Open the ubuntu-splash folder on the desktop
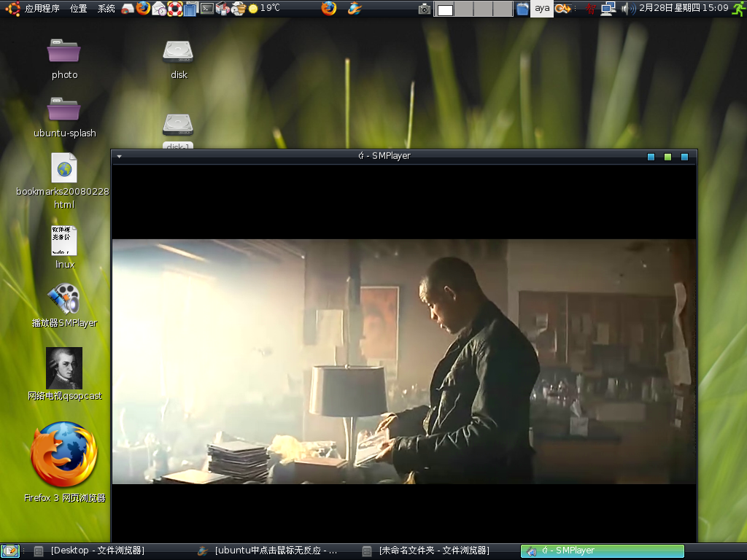Viewport: 747px width, 560px height. pyautogui.click(x=64, y=117)
